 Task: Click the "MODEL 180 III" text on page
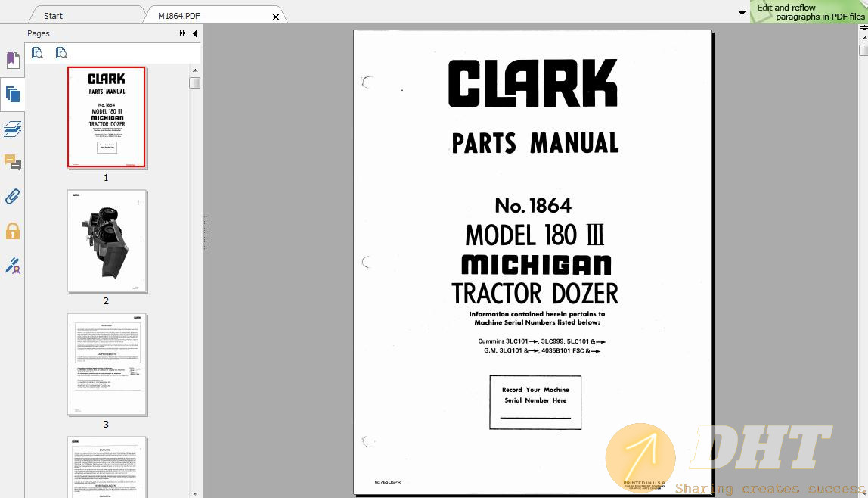coord(535,235)
